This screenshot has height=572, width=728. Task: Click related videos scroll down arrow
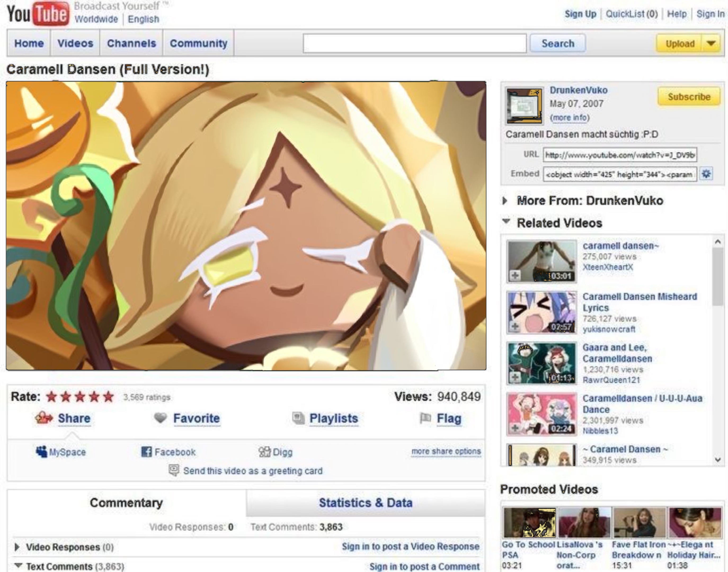(x=718, y=460)
